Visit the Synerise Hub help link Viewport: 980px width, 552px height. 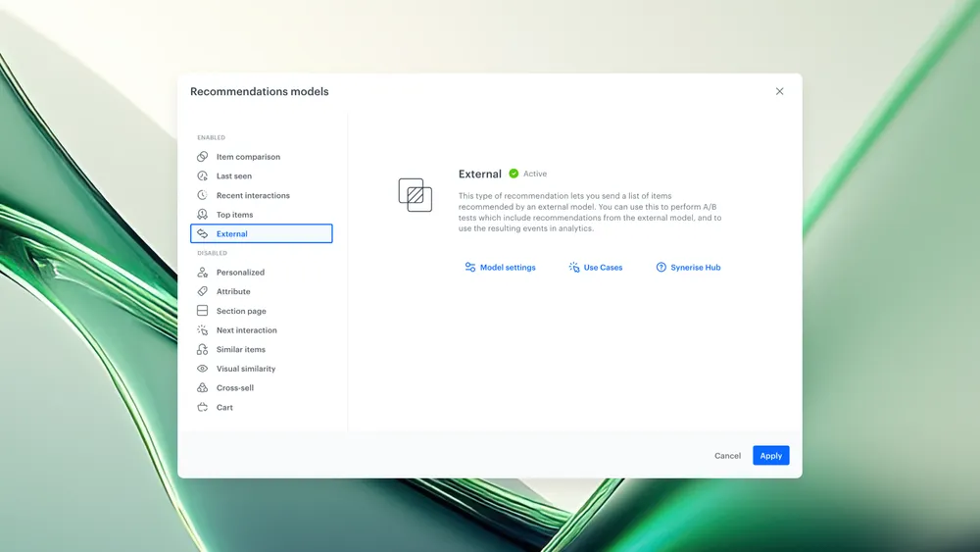pos(689,268)
